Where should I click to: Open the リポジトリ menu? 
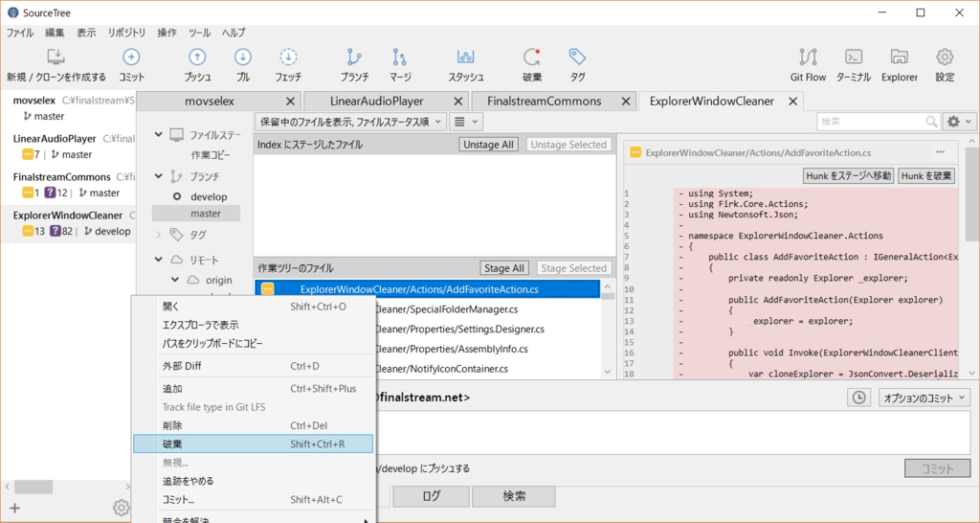coord(126,33)
